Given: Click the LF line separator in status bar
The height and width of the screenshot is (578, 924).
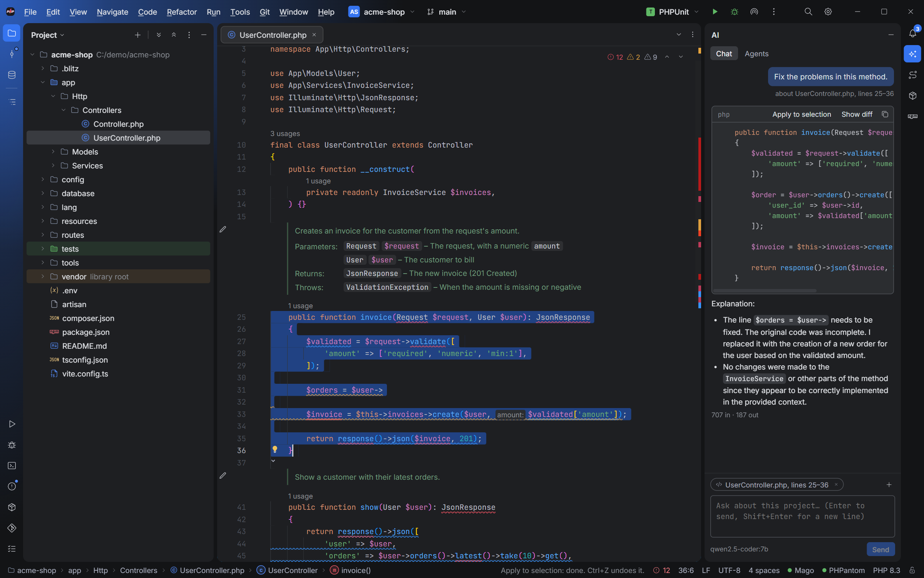Looking at the screenshot, I should (706, 570).
